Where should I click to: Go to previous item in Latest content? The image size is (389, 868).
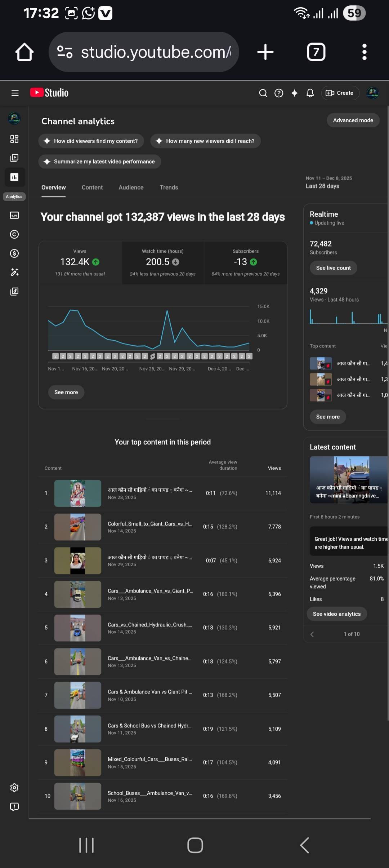(x=312, y=634)
